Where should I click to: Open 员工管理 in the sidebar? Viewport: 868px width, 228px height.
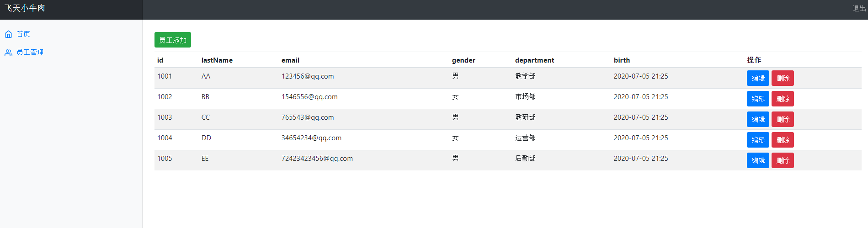30,53
